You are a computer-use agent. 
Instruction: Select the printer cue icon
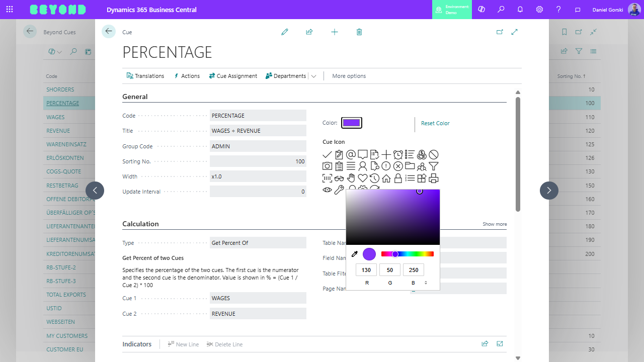[434, 178]
